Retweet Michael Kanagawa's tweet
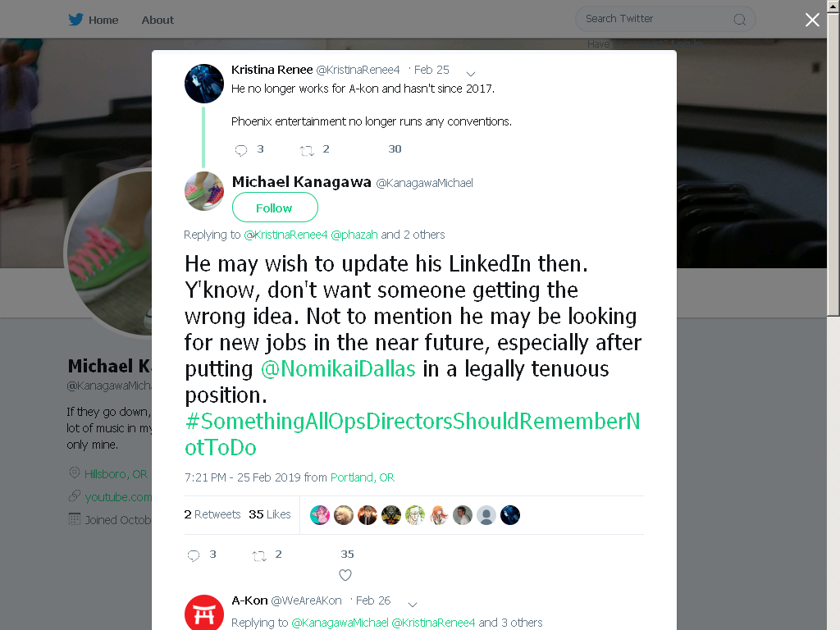This screenshot has width=840, height=630. pos(259,556)
